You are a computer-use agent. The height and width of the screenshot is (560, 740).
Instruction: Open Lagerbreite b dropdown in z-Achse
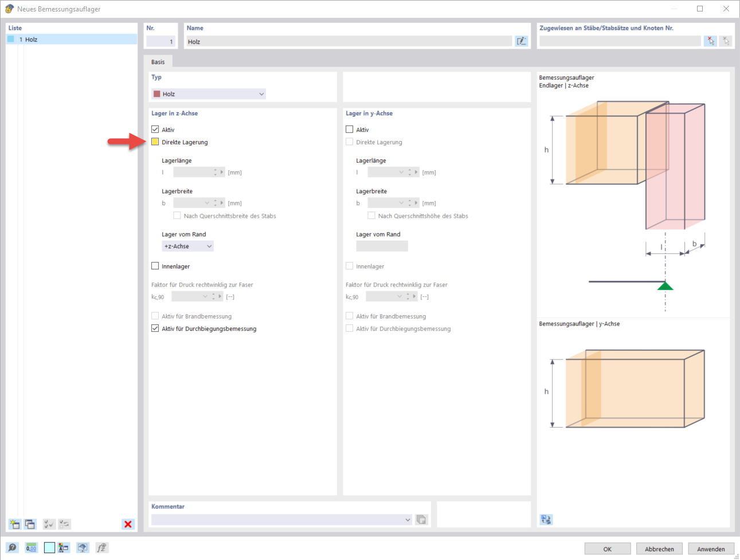click(x=207, y=203)
